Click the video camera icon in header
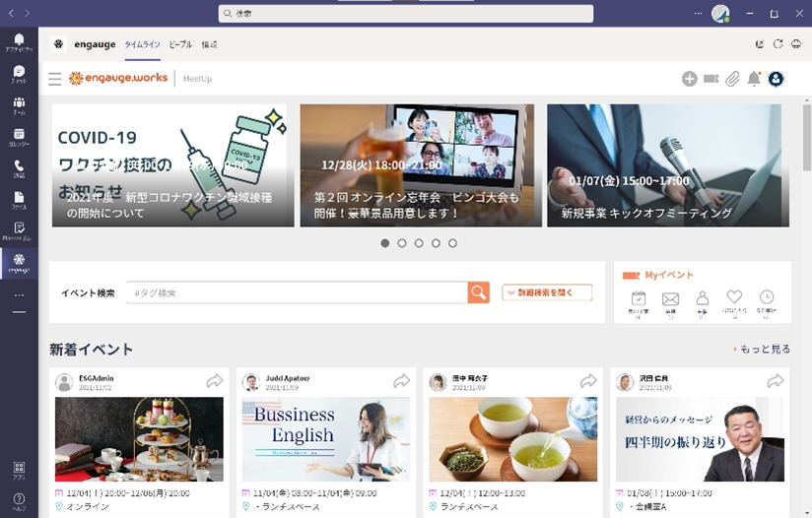 click(711, 79)
